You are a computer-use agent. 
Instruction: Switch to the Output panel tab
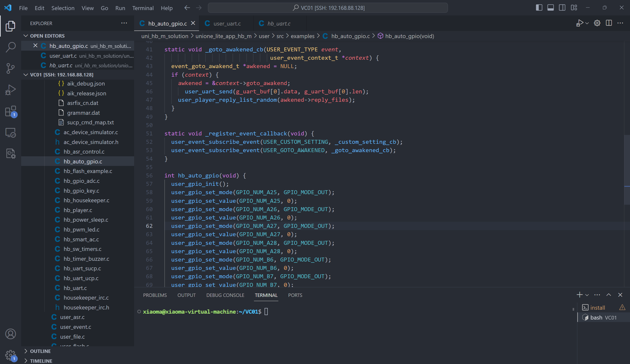pyautogui.click(x=187, y=295)
